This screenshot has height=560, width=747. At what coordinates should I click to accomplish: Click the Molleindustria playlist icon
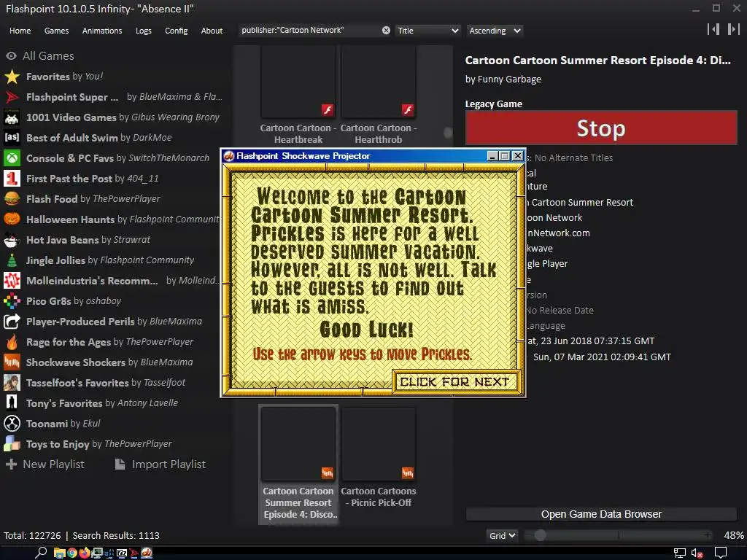[x=12, y=281]
